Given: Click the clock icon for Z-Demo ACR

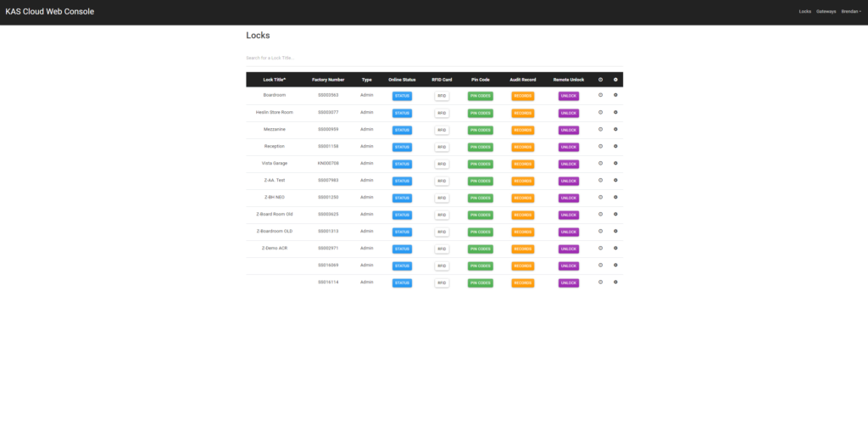Looking at the screenshot, I should pos(600,248).
